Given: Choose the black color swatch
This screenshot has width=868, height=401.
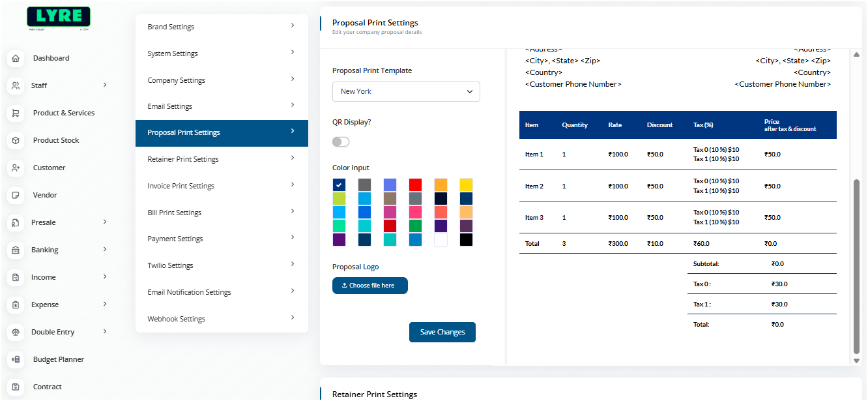Looking at the screenshot, I should (466, 240).
